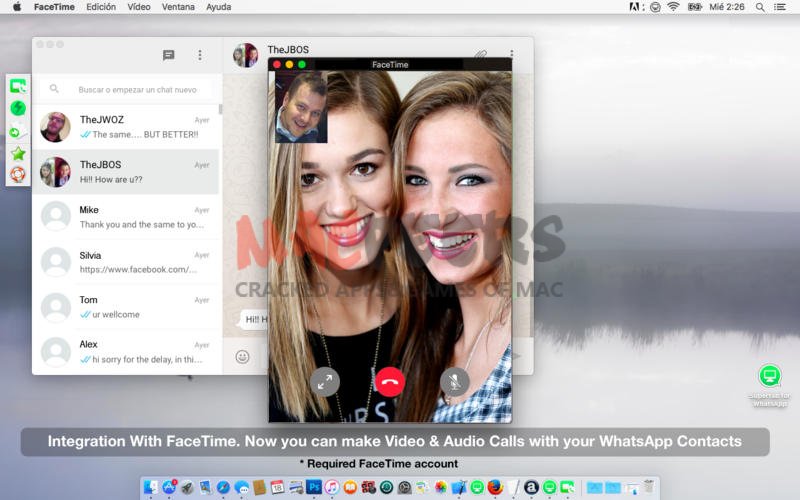Image resolution: width=800 pixels, height=500 pixels.
Task: Open the emoji picker smiley icon
Action: click(242, 356)
